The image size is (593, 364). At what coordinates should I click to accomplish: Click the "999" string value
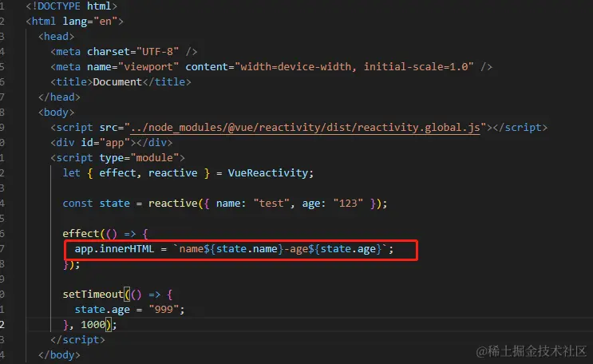click(x=164, y=309)
